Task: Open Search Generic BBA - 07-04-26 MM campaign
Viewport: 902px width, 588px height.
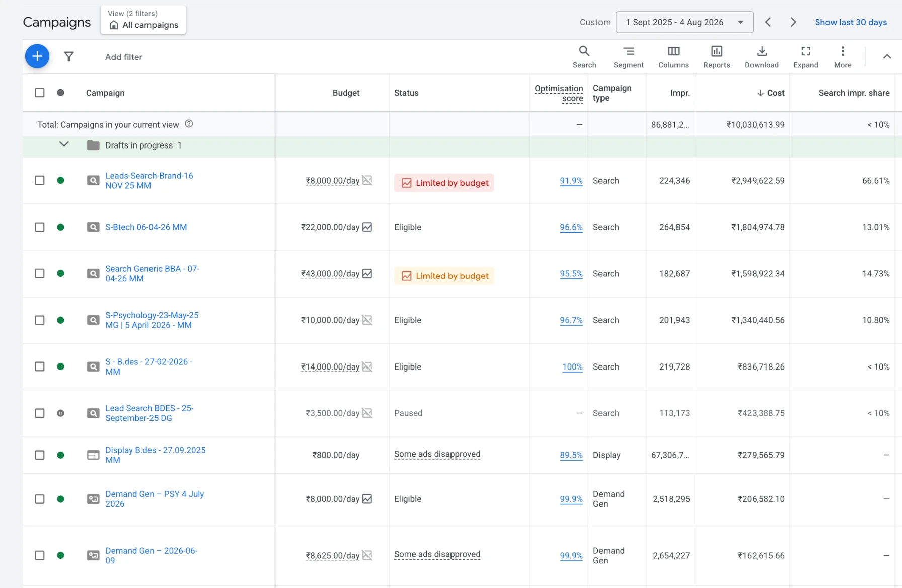Action: pyautogui.click(x=152, y=273)
